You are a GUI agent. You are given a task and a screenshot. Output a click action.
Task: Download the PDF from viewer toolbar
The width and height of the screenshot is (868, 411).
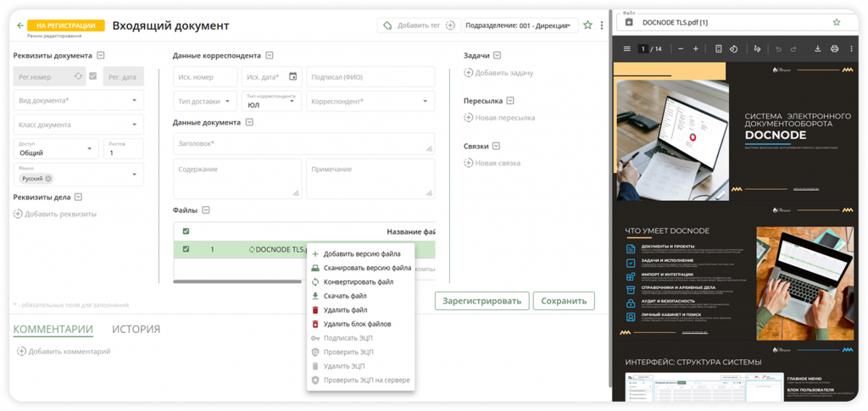[818, 48]
